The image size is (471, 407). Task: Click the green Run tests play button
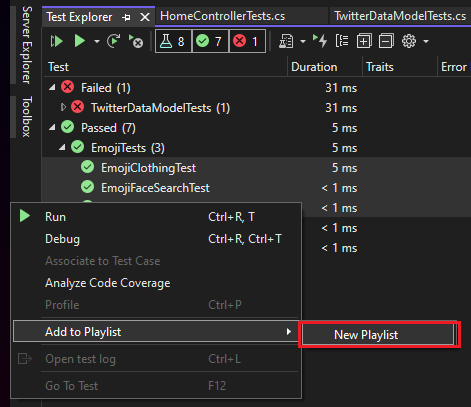tap(79, 41)
